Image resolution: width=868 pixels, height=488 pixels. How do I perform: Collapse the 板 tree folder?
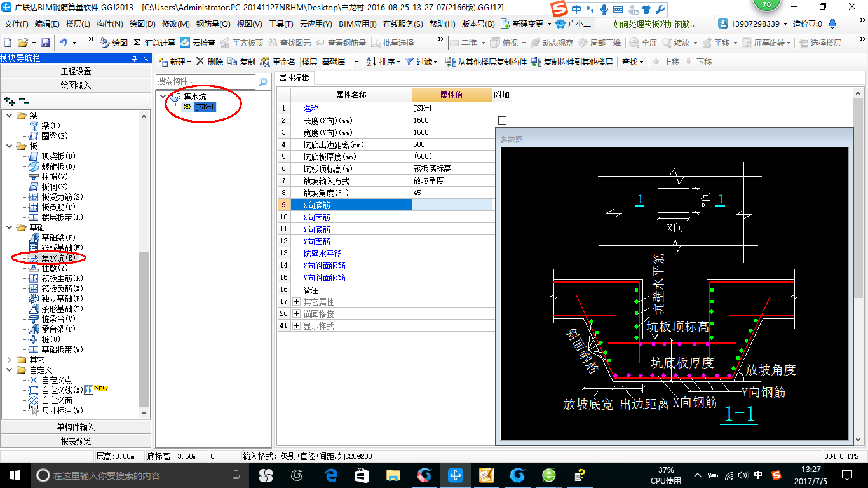tap(9, 146)
